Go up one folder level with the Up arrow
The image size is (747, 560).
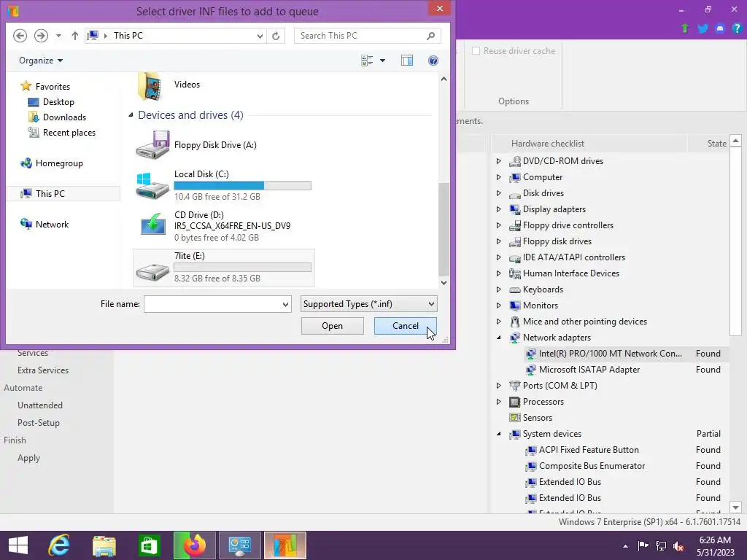(x=75, y=36)
